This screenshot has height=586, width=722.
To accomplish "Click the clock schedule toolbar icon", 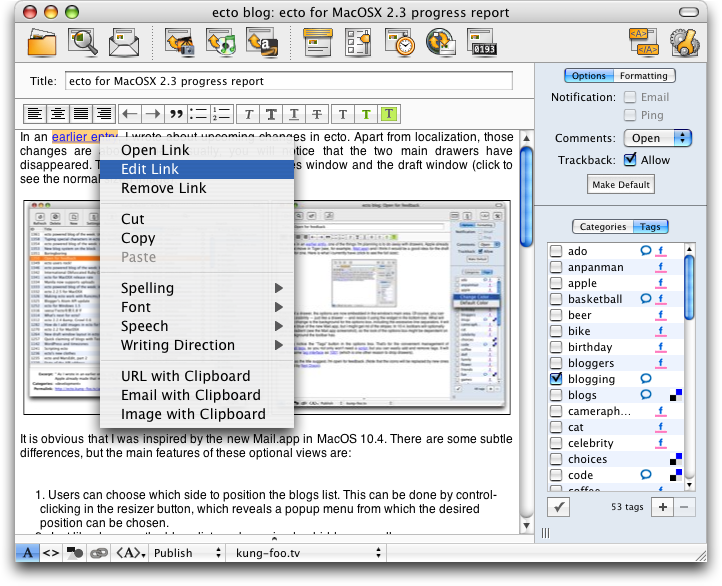I will (400, 42).
